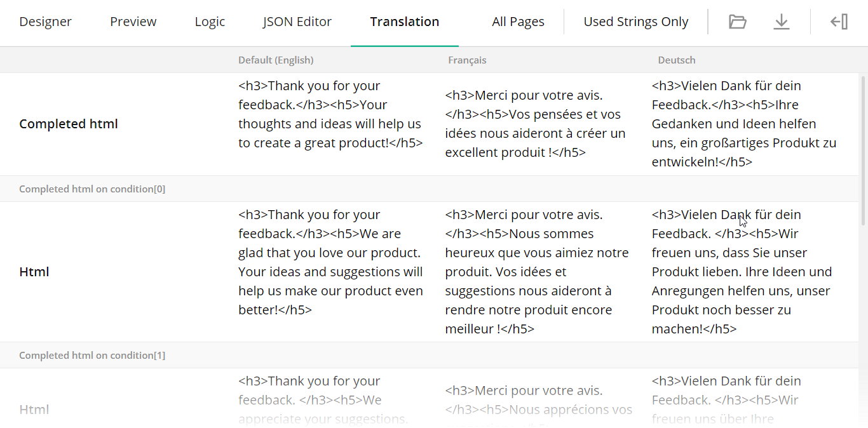868x428 pixels.
Task: Click the Default (English) column header
Action: [276, 60]
